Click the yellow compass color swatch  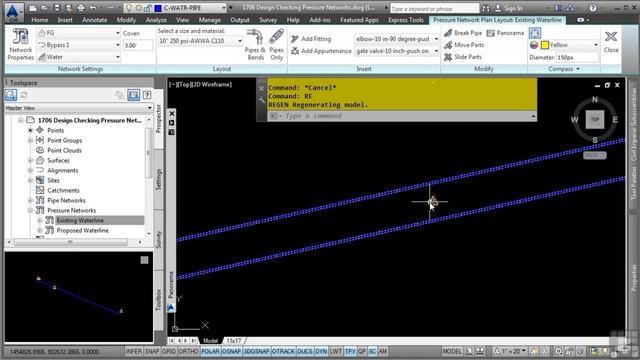click(x=544, y=45)
